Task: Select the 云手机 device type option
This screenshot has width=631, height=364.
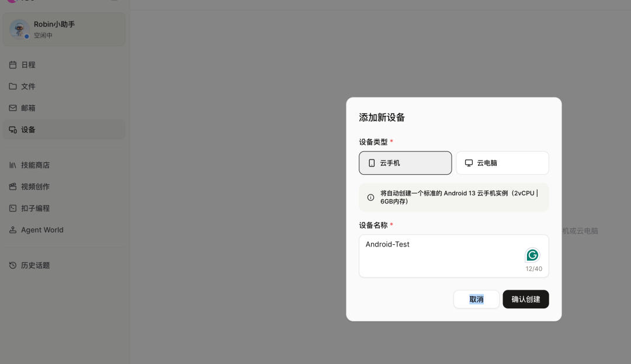Action: 405,163
